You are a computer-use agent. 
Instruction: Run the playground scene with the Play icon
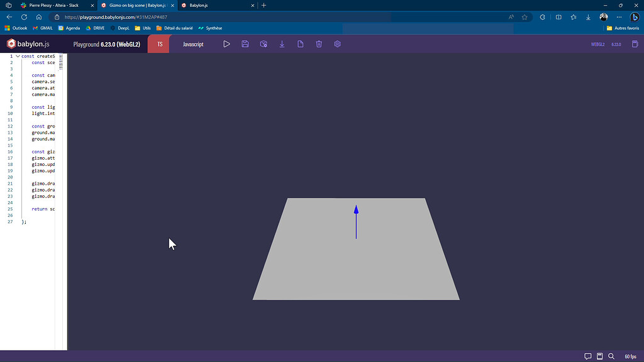[226, 44]
